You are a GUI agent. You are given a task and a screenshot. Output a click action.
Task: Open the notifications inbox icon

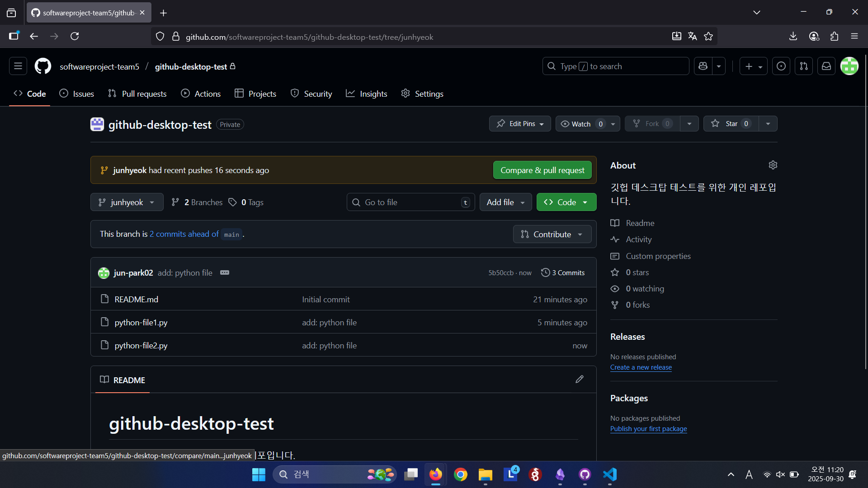(826, 66)
